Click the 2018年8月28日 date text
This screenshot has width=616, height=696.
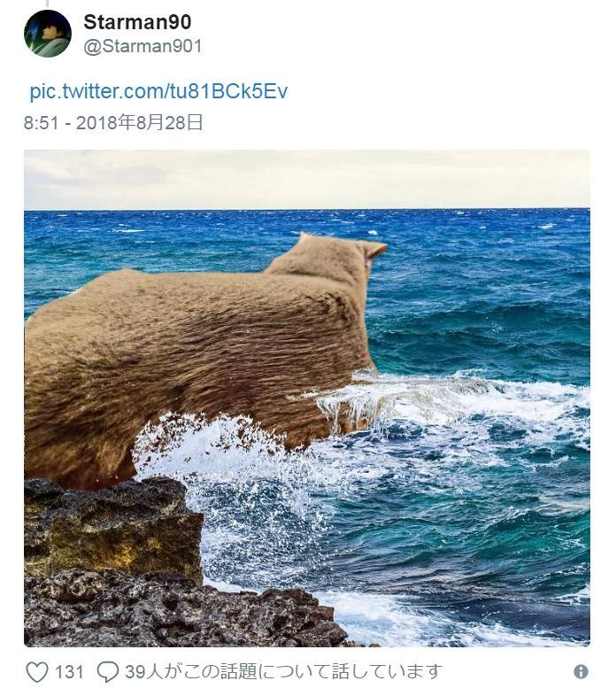pyautogui.click(x=140, y=123)
